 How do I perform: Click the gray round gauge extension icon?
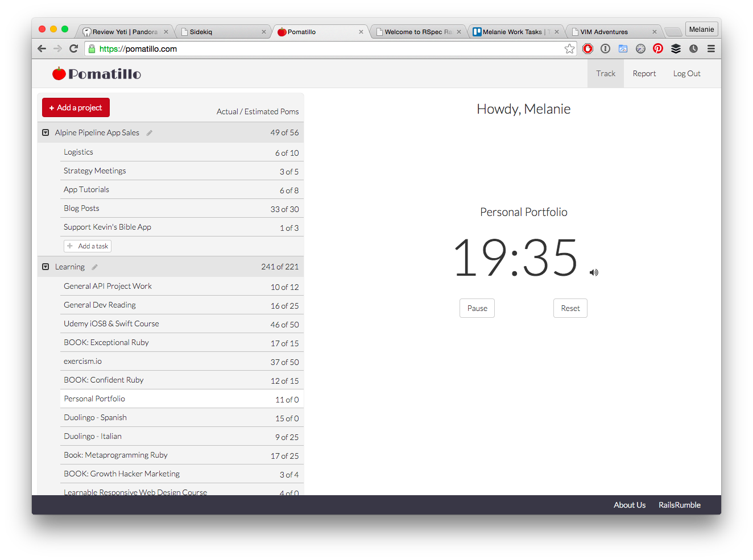click(641, 49)
